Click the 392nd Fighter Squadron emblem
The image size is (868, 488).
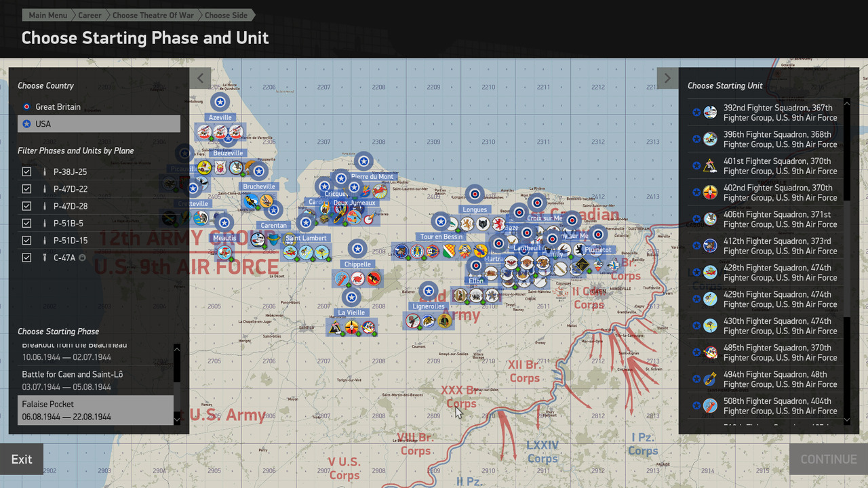click(710, 113)
